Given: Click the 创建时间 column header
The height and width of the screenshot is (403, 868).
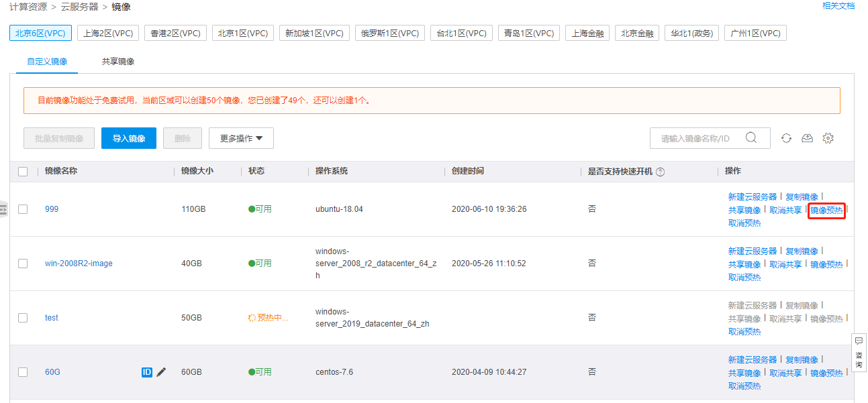Looking at the screenshot, I should pyautogui.click(x=468, y=172).
